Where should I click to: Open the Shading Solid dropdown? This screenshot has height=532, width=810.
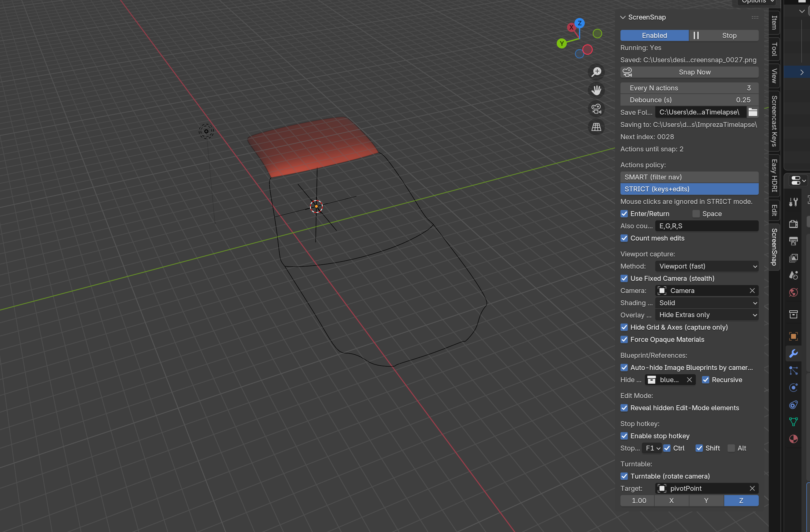pyautogui.click(x=707, y=303)
